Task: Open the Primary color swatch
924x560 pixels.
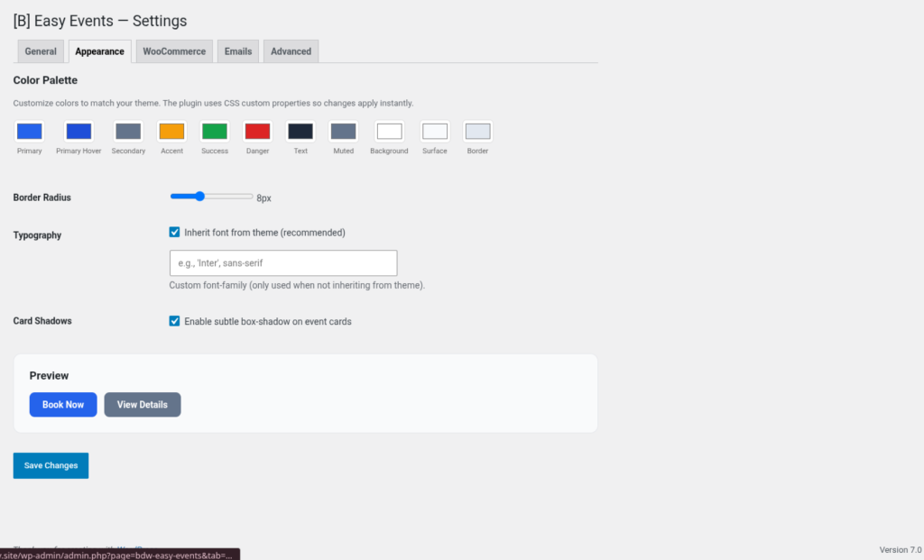Action: coord(30,132)
